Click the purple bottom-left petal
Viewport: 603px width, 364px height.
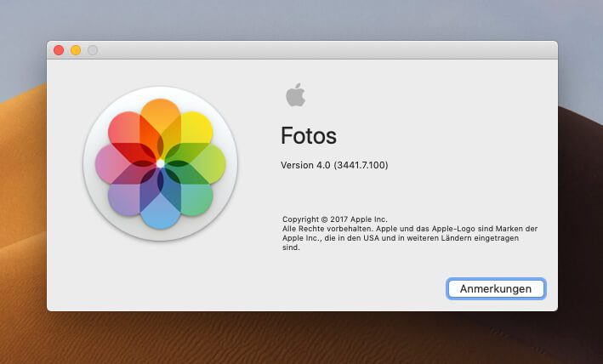coord(127,196)
